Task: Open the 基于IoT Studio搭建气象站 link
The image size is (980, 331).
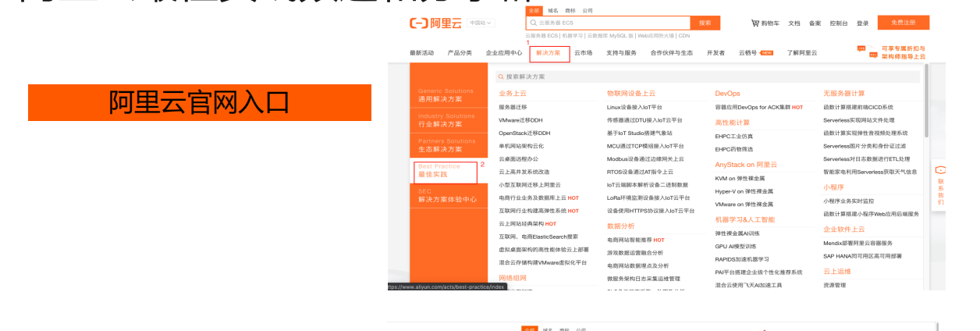Action: click(x=639, y=133)
